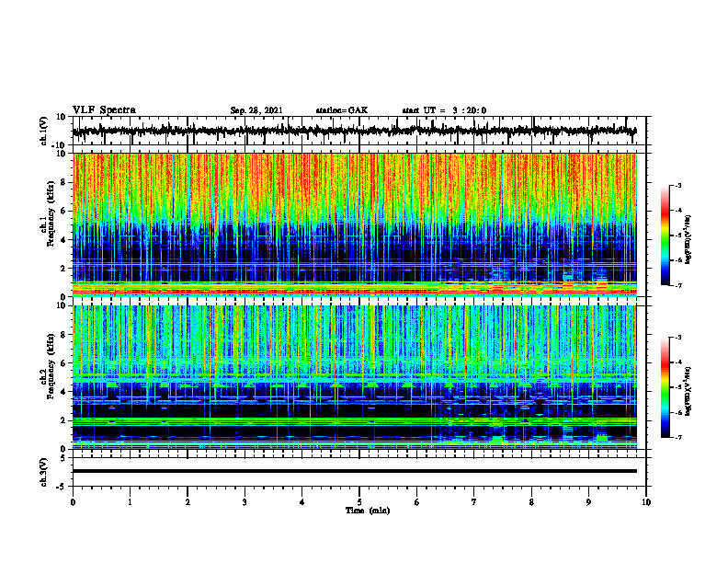Click the ch.2 spectrogram color scale bar
The image size is (728, 563).
665,387
